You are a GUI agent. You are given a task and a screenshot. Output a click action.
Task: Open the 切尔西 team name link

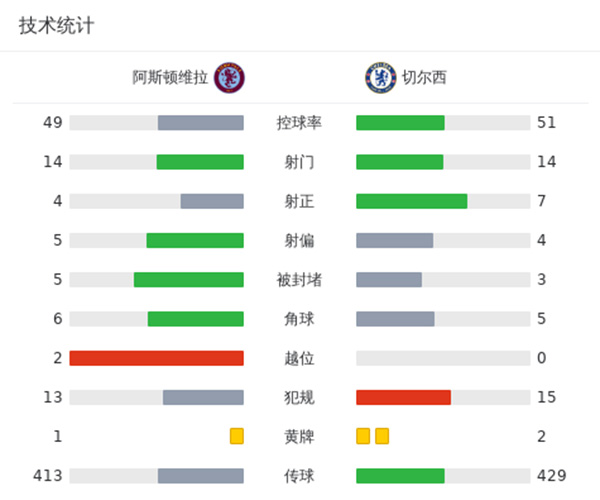pyautogui.click(x=424, y=77)
